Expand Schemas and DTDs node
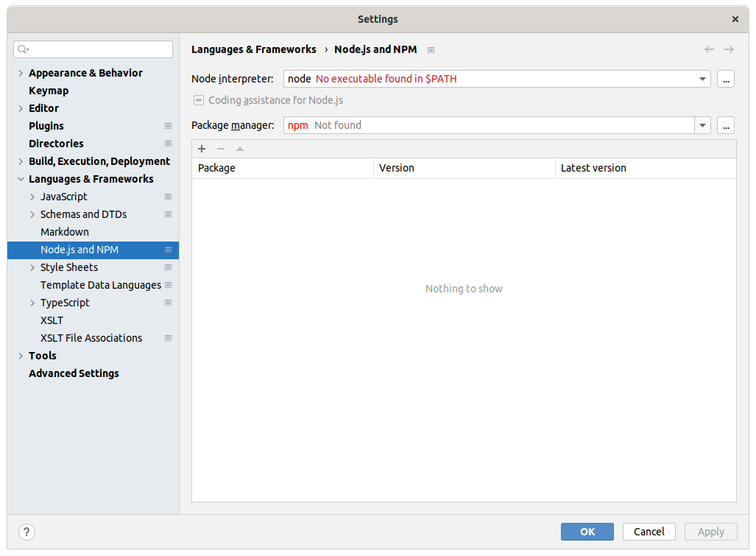Image resolution: width=756 pixels, height=556 pixels. (x=32, y=214)
